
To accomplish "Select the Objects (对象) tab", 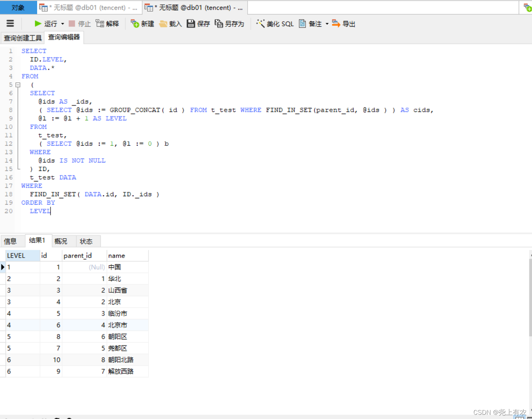I will (18, 7).
